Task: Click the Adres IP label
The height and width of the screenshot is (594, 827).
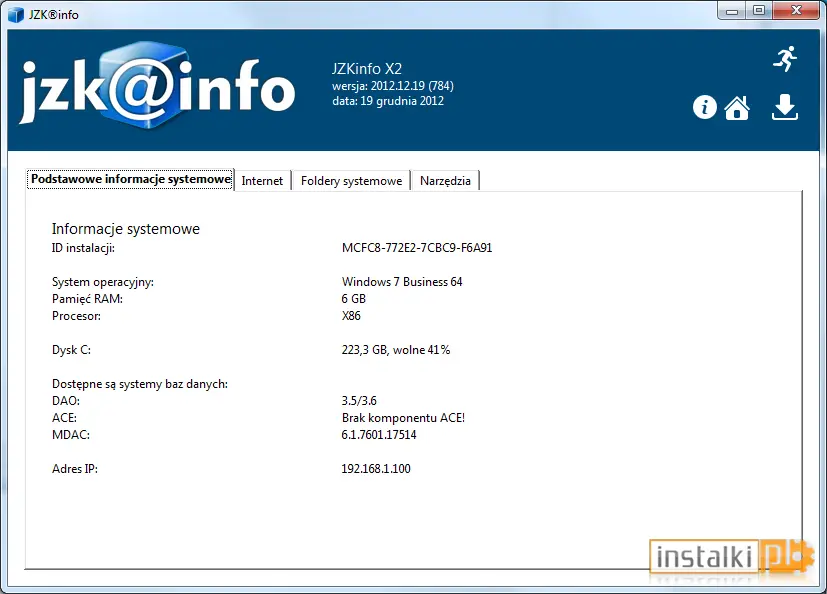Action: point(74,468)
